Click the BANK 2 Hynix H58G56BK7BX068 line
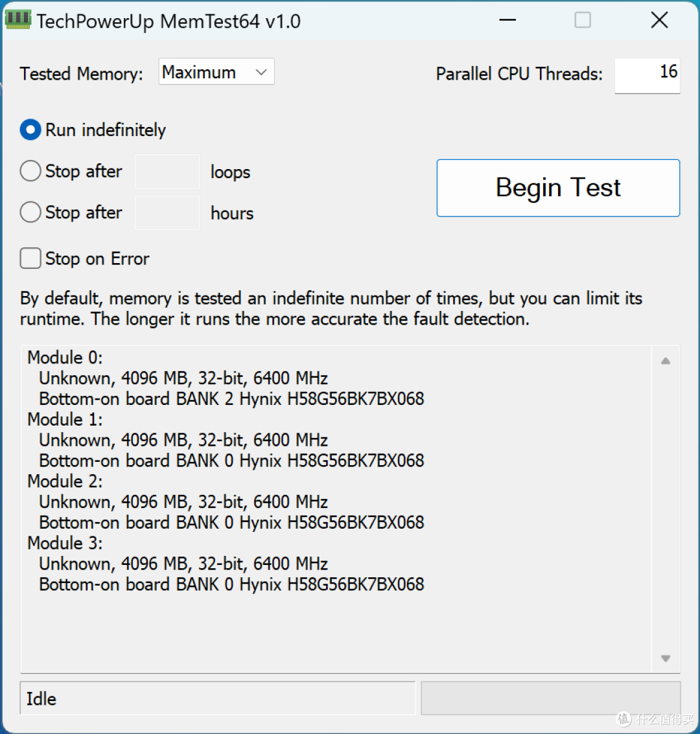The image size is (700, 734). click(x=231, y=399)
